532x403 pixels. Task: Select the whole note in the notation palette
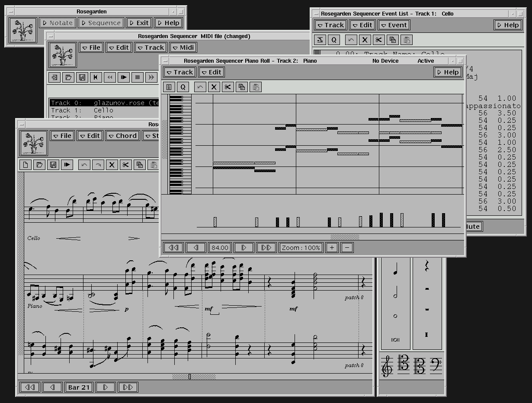[x=395, y=316]
